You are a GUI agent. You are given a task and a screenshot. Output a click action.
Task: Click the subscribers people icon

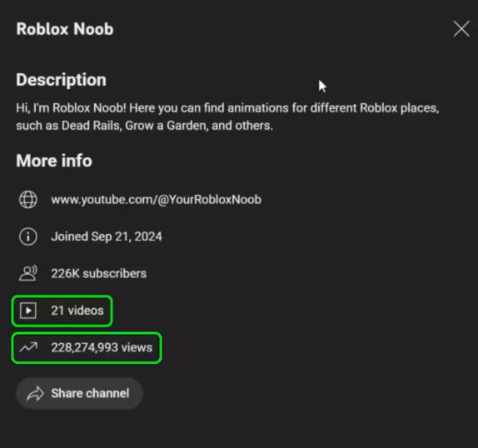(x=28, y=273)
